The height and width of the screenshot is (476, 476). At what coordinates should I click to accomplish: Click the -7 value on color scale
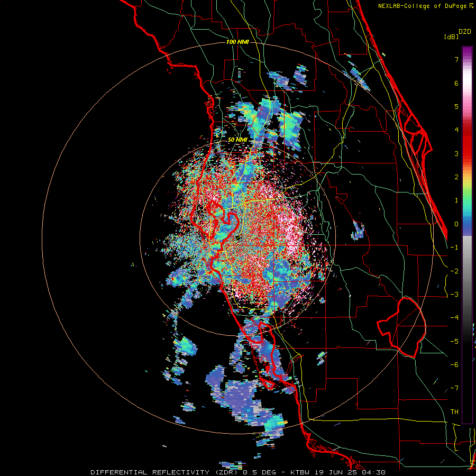(454, 388)
